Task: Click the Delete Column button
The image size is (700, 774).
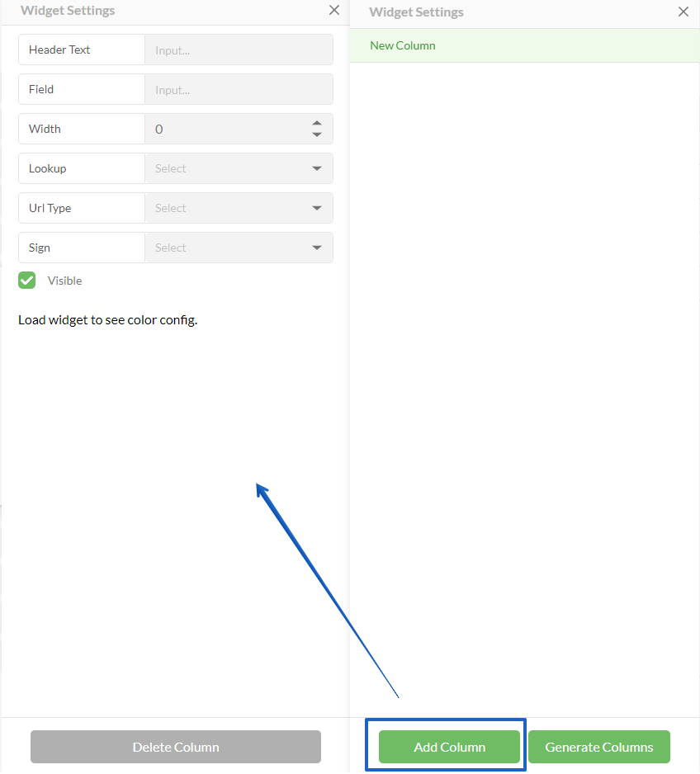Action: pos(176,747)
